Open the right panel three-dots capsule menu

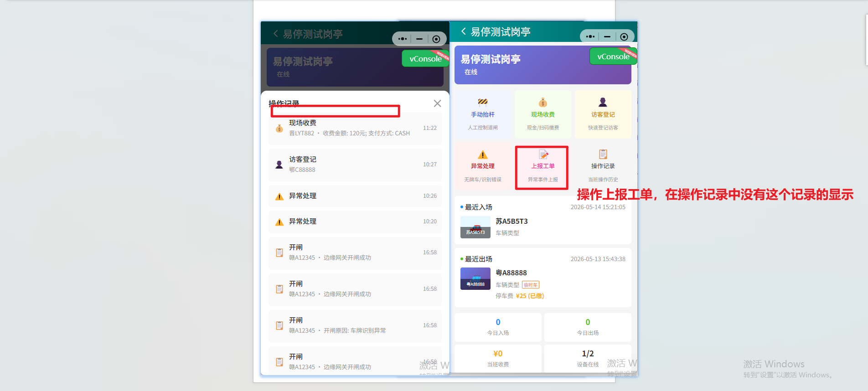click(x=590, y=36)
